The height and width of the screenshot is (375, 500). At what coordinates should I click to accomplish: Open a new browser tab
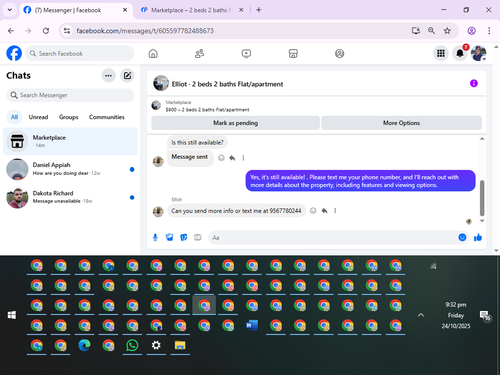[x=259, y=10]
